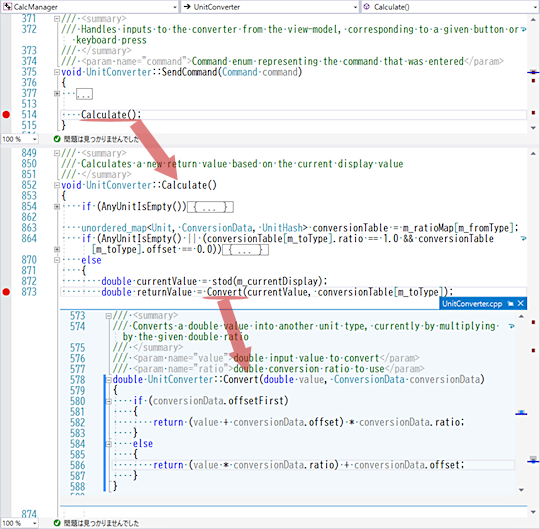540x529 pixels.
Task: Collapse the SendCommand function on line 375
Action: point(57,72)
